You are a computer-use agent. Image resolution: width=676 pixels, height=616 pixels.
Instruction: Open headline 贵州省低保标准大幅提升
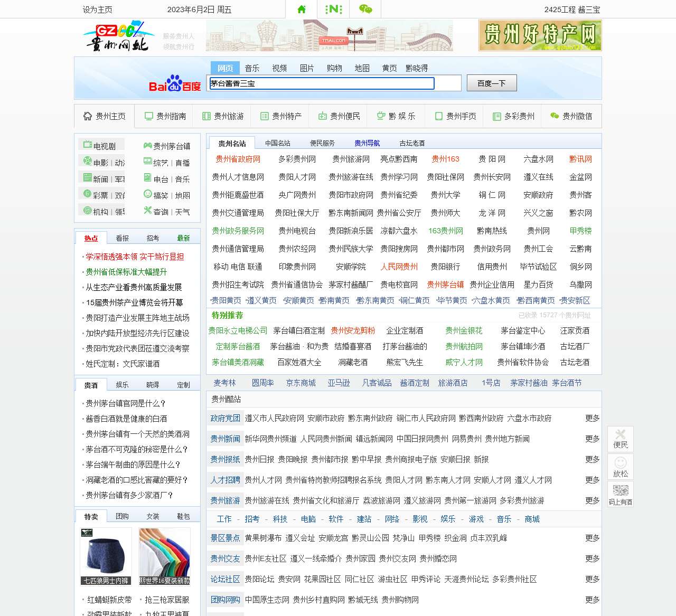(x=126, y=272)
